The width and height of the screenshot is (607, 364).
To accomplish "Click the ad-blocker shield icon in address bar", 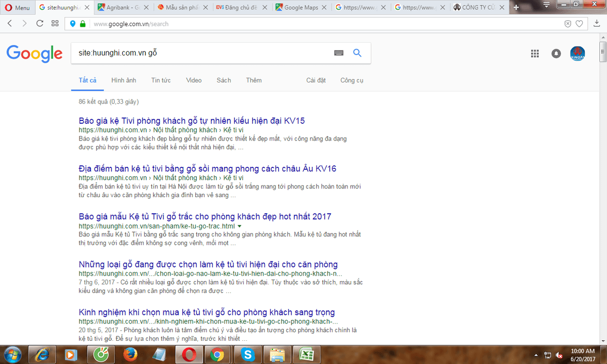I will [568, 24].
